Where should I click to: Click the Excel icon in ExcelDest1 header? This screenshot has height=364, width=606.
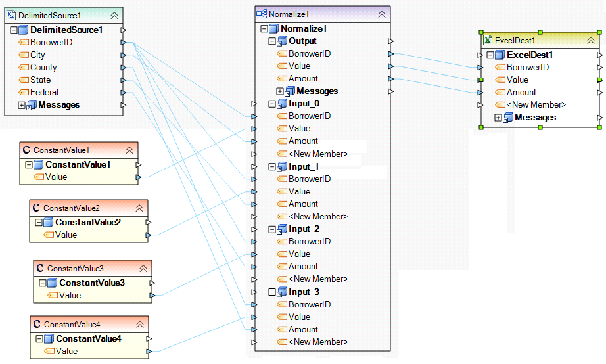click(x=488, y=41)
